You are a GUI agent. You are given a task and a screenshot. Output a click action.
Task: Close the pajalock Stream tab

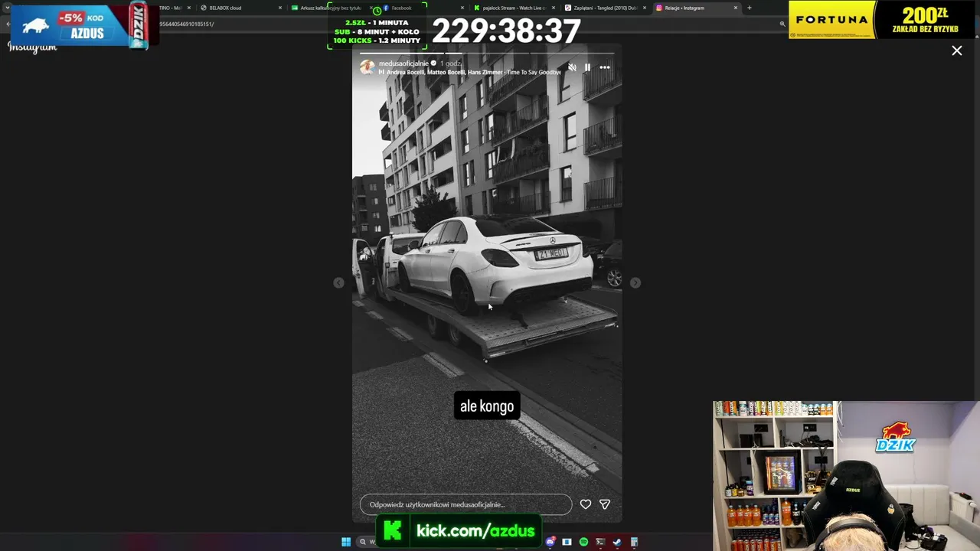tap(554, 8)
